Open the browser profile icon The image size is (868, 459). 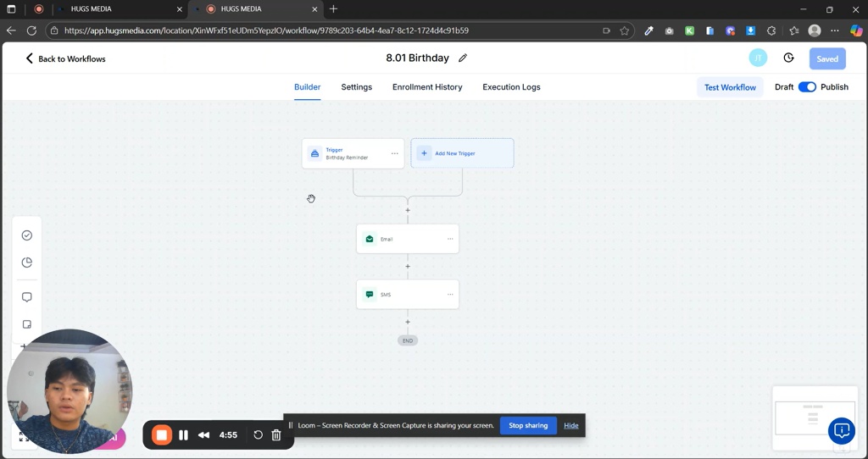click(x=815, y=31)
